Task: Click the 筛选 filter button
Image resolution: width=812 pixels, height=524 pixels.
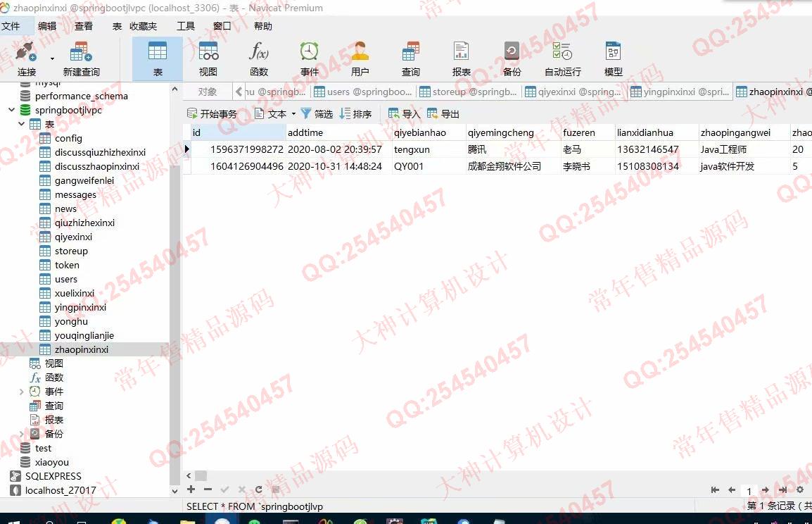Action: [x=317, y=114]
